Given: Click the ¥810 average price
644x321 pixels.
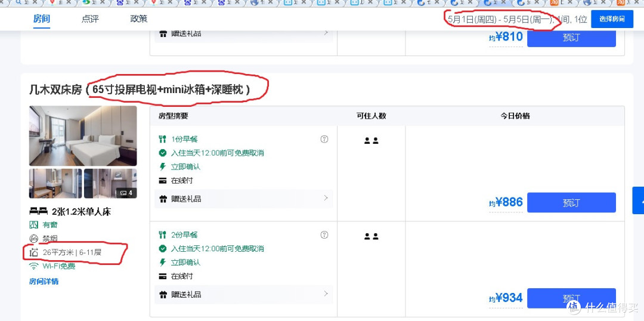Looking at the screenshot, I should 506,37.
